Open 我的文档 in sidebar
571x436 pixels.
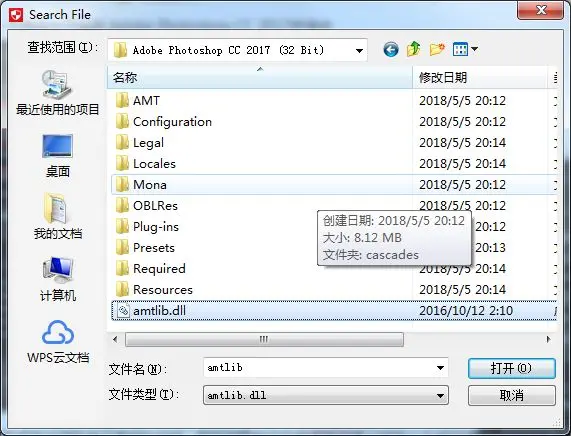(58, 216)
